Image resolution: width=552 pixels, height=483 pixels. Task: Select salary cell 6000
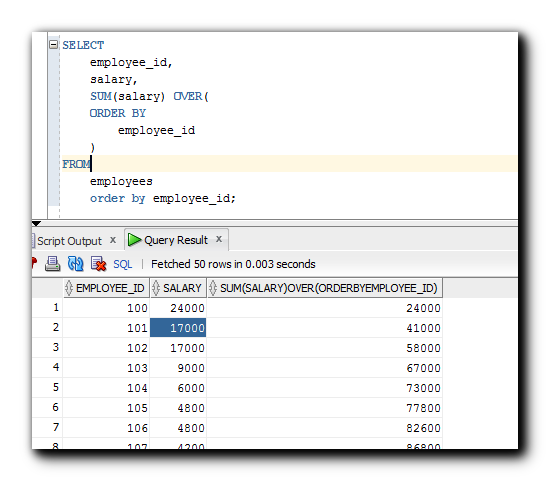tap(178, 388)
